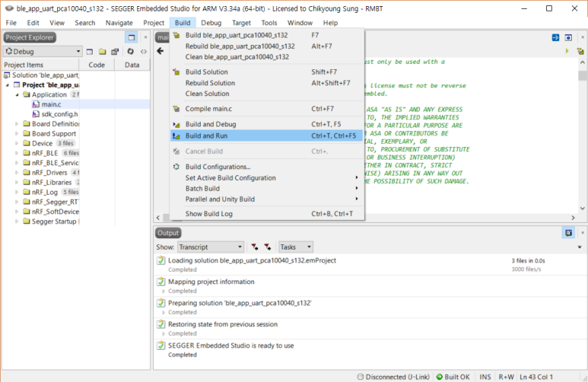
Task: Expand Set Active Build Configuration submenu
Action: click(267, 178)
